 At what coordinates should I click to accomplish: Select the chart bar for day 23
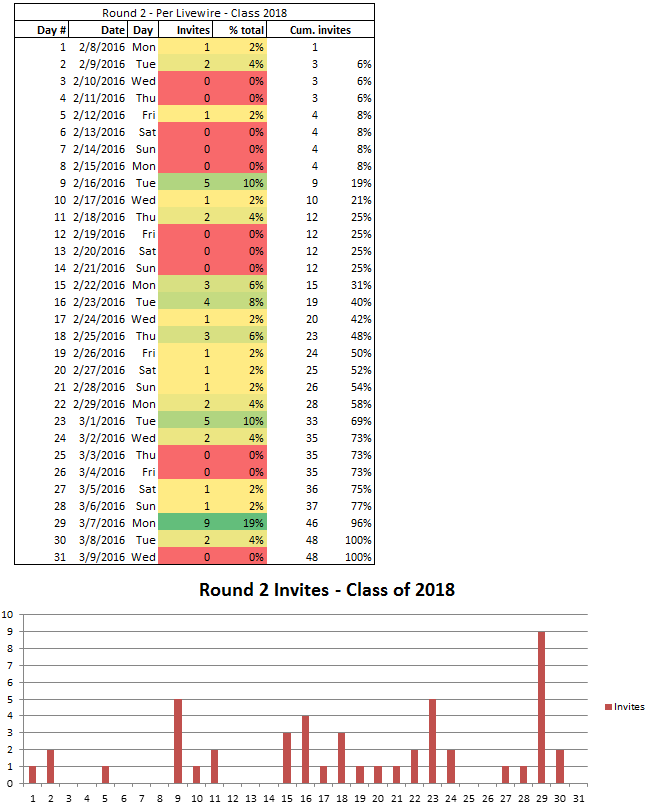432,740
